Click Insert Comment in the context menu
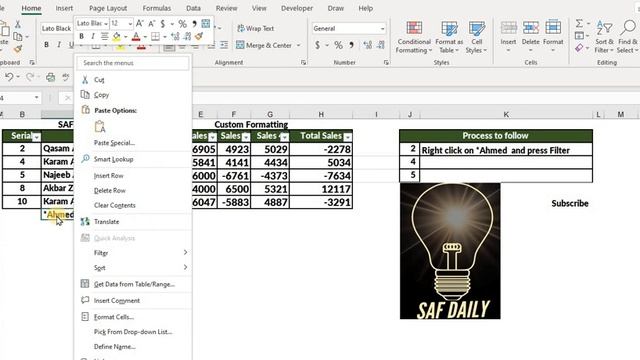The width and height of the screenshot is (640, 360). [133, 300]
